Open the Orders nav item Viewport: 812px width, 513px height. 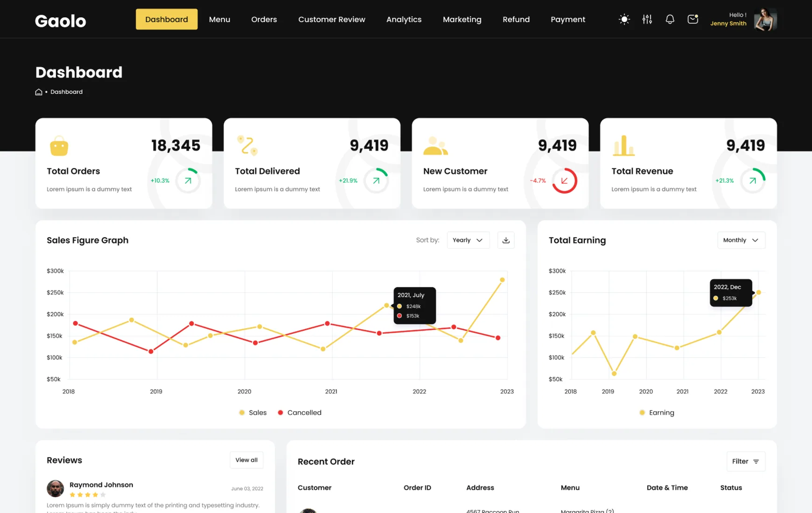(x=264, y=19)
